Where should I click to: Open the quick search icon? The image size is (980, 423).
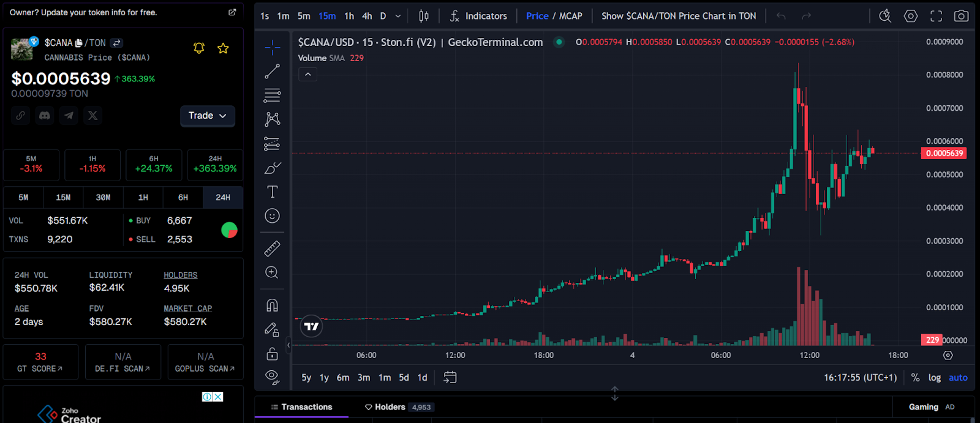click(x=885, y=16)
